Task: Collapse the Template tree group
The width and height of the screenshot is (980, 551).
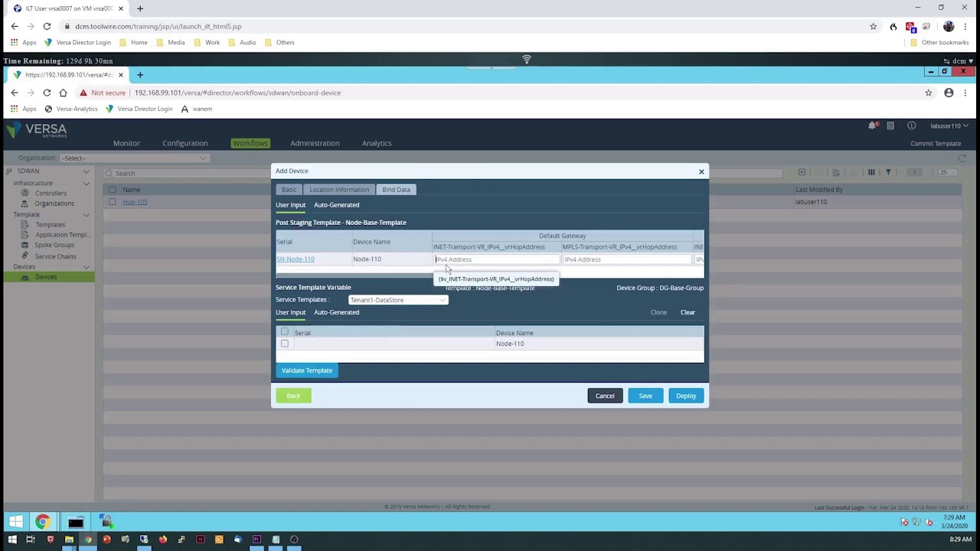Action: (87, 215)
